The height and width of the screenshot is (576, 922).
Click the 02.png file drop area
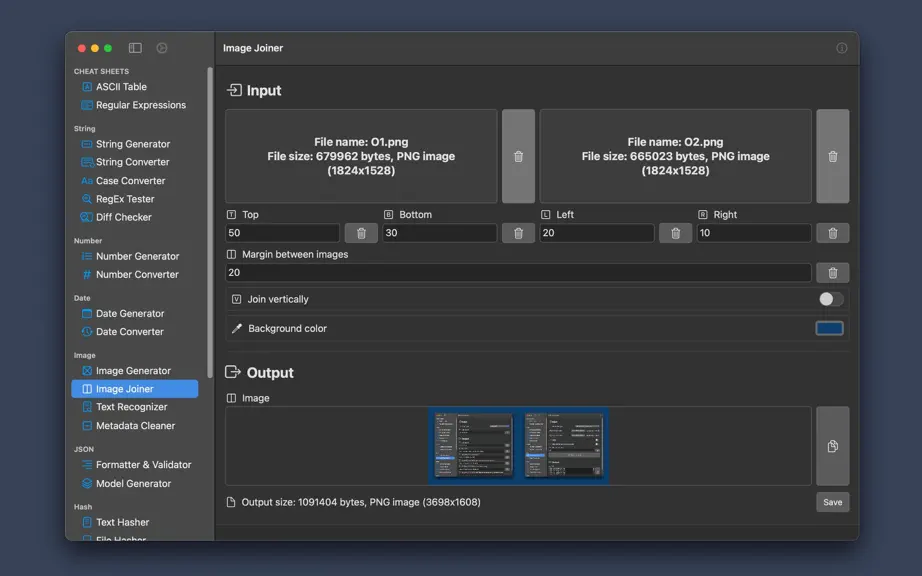pos(675,156)
